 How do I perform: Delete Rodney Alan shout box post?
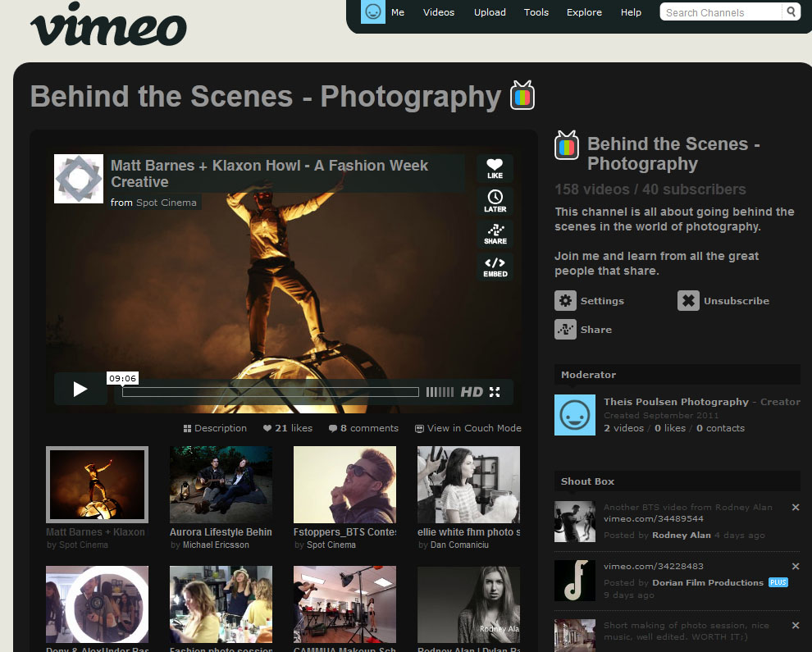tap(796, 507)
